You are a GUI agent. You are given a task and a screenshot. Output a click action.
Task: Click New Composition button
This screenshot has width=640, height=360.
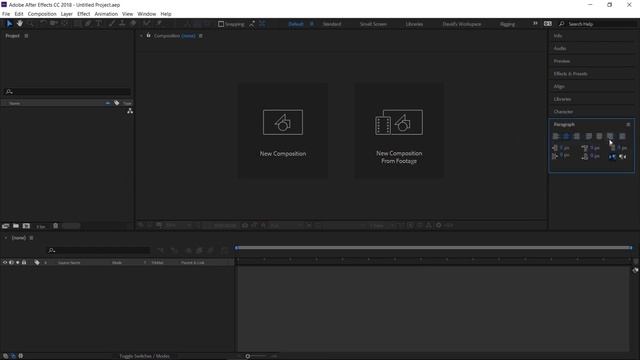(283, 131)
